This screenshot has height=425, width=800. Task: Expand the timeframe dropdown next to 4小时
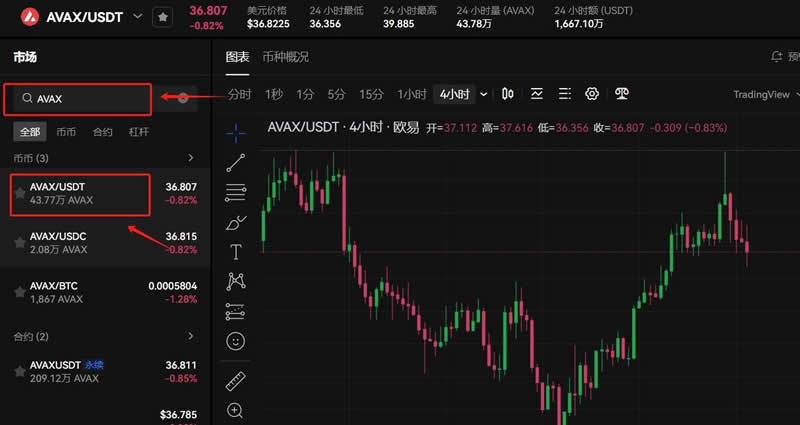484,94
